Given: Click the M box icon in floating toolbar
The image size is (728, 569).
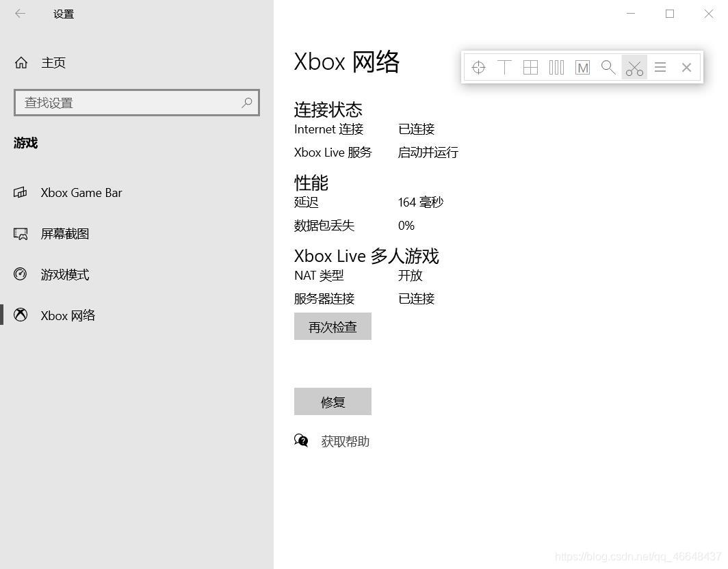Looking at the screenshot, I should coord(582,68).
